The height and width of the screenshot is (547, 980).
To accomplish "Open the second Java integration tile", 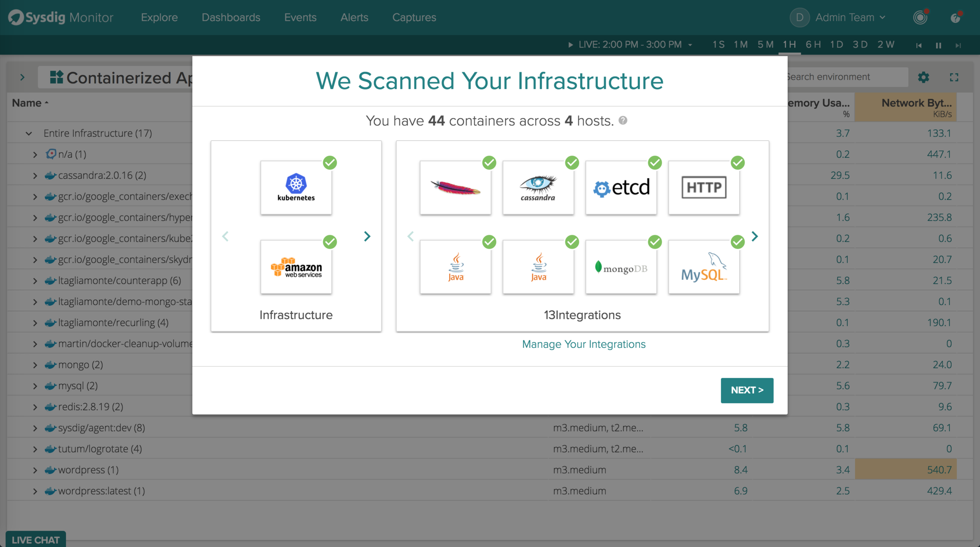I will click(538, 267).
